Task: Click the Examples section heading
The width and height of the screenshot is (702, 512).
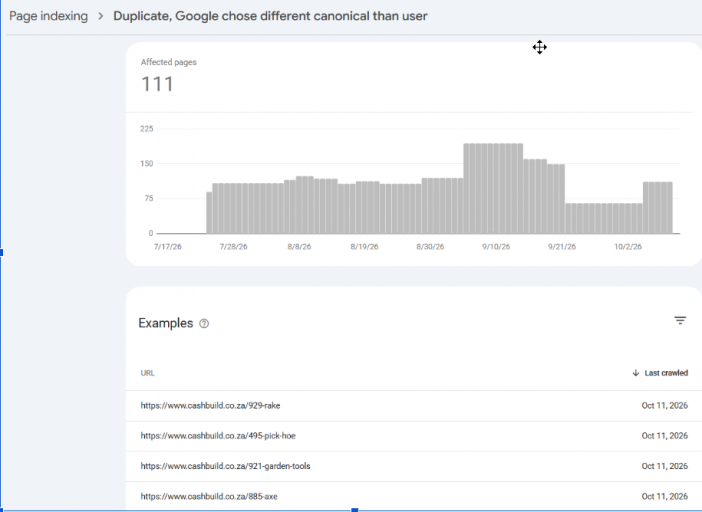Action: click(166, 323)
